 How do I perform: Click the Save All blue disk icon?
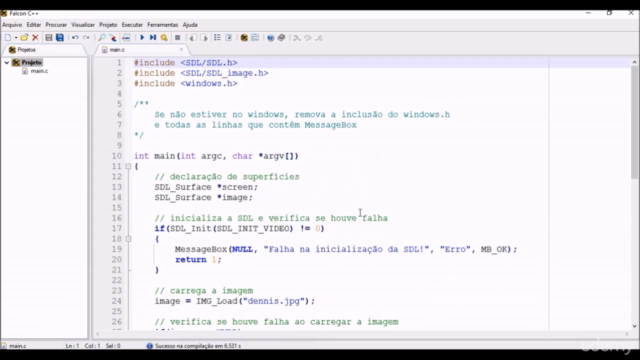60,38
